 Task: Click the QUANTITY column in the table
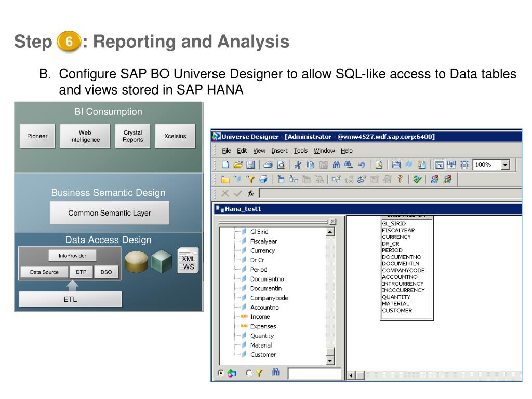(x=396, y=297)
